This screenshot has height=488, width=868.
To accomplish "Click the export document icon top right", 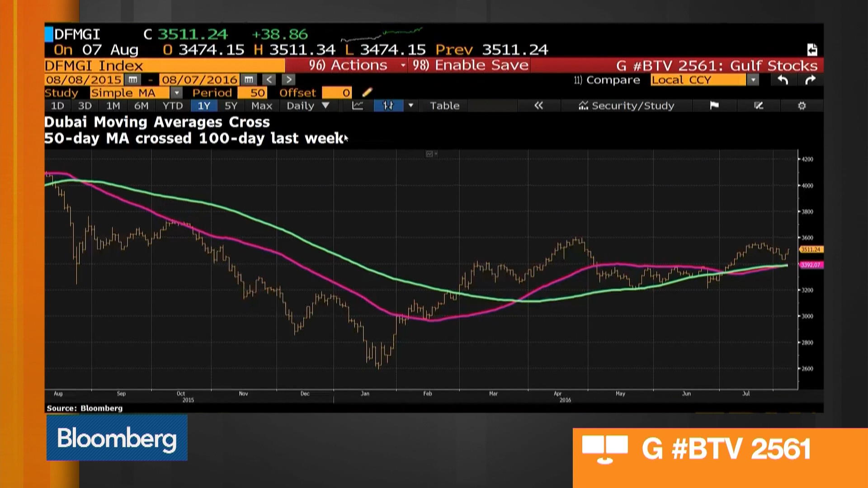I will pyautogui.click(x=812, y=49).
